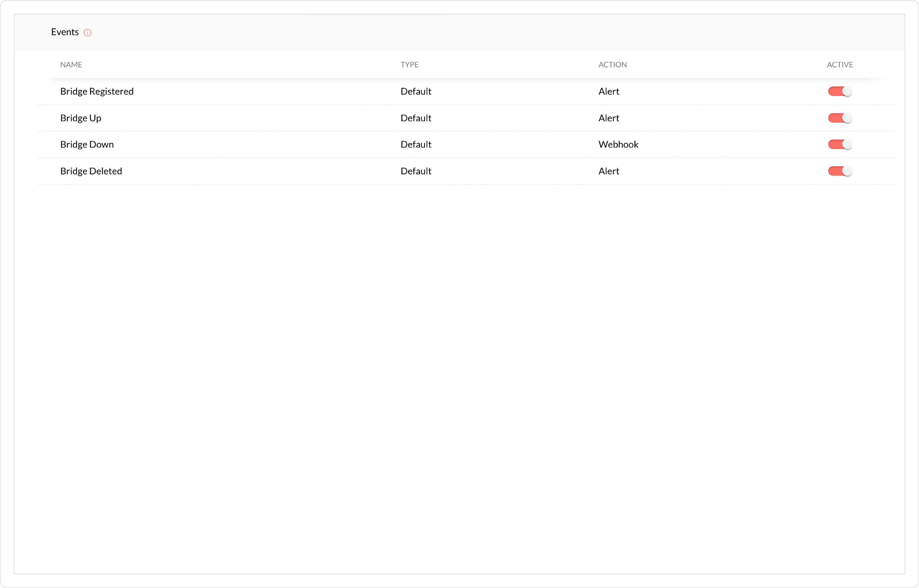Click Webhook action for Bridge Down
919x588 pixels.
[618, 144]
